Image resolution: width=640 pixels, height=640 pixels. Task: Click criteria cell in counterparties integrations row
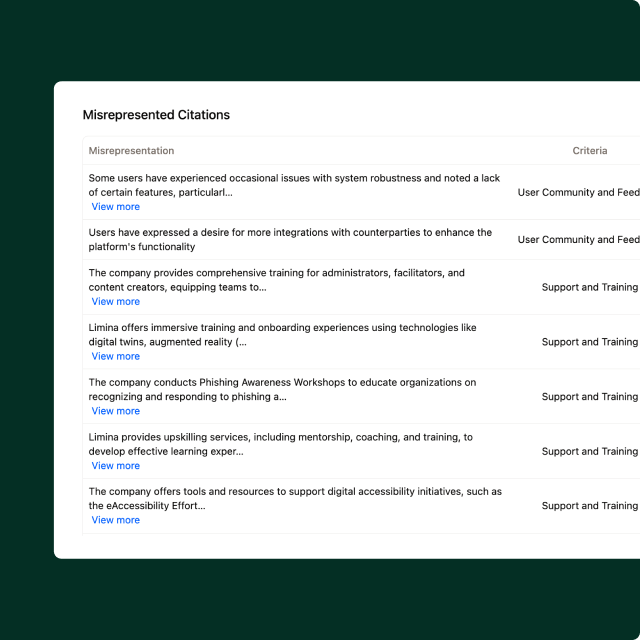[x=578, y=240]
